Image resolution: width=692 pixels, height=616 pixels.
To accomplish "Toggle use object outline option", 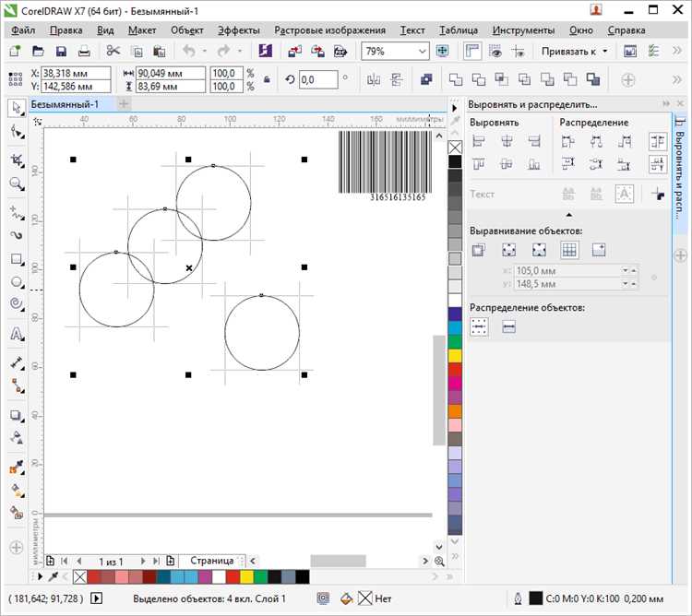I will tap(658, 194).
